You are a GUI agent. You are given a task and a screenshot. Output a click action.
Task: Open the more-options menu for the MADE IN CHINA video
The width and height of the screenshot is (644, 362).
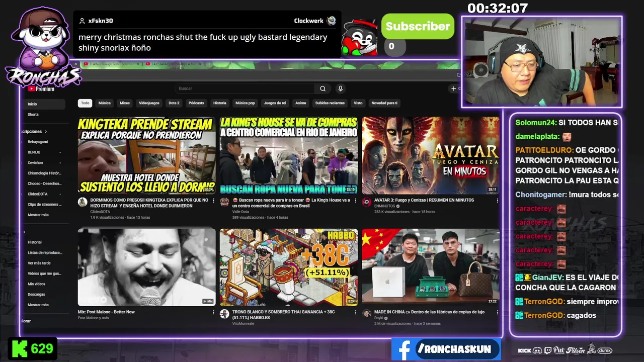point(497,312)
